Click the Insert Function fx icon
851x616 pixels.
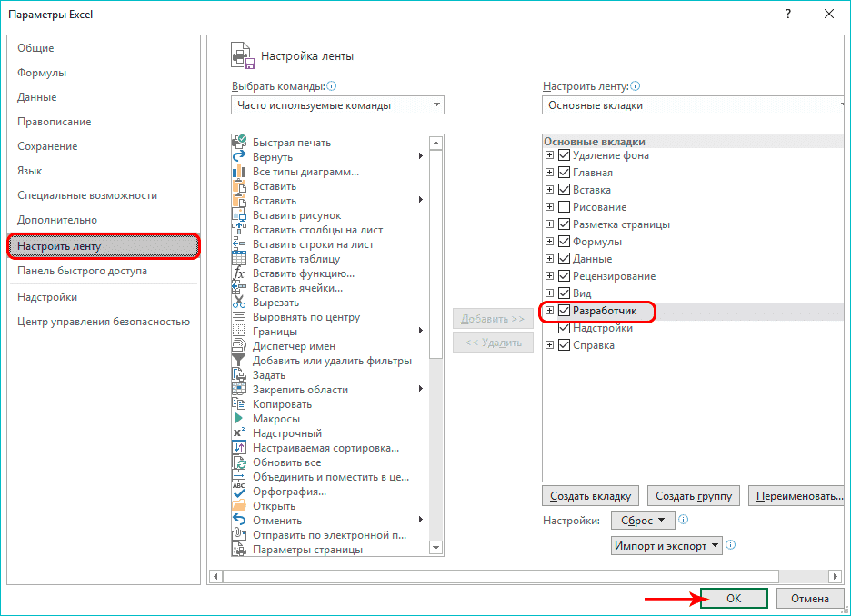click(x=240, y=273)
